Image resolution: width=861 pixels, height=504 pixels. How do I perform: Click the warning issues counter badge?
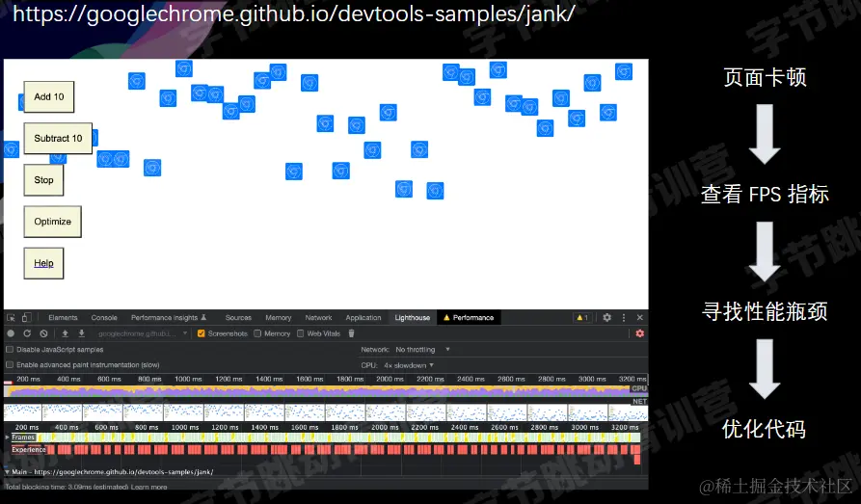coord(582,317)
